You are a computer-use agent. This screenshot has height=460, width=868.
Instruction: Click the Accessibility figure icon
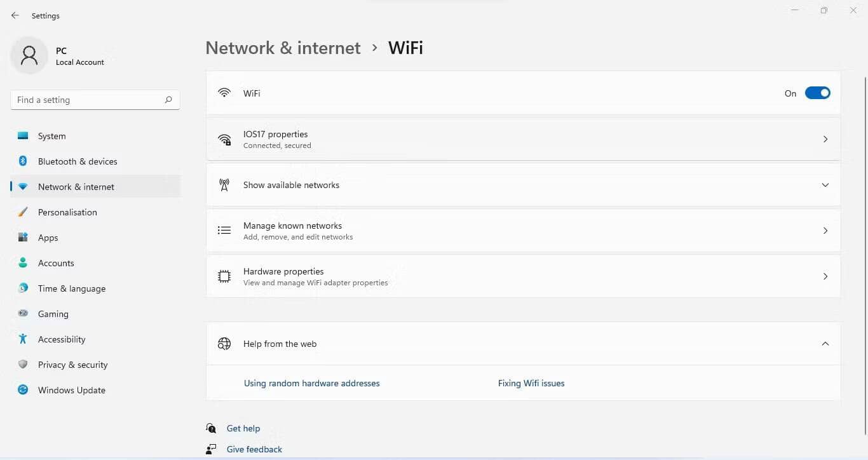[23, 339]
